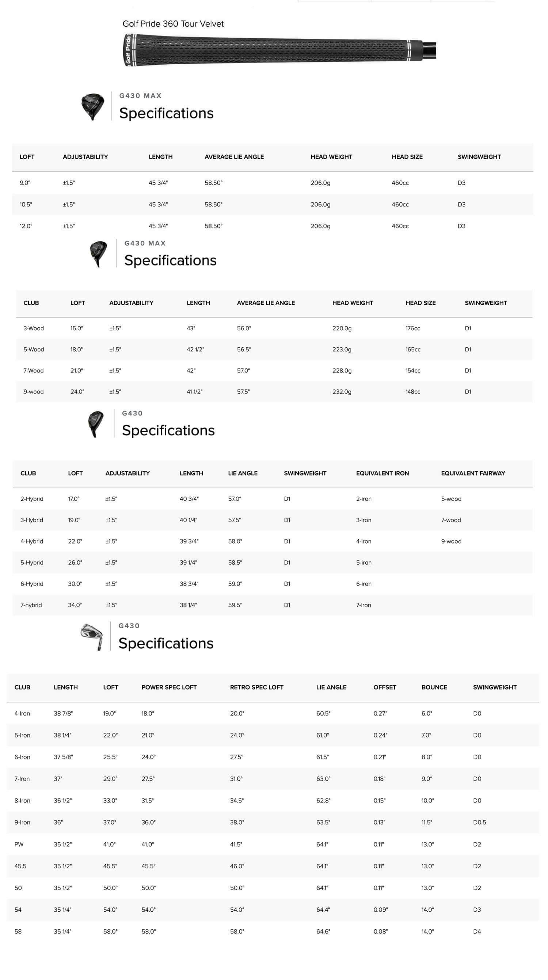Click the LOFT header in driver table
Image resolution: width=548 pixels, height=980 pixels.
[x=27, y=157]
